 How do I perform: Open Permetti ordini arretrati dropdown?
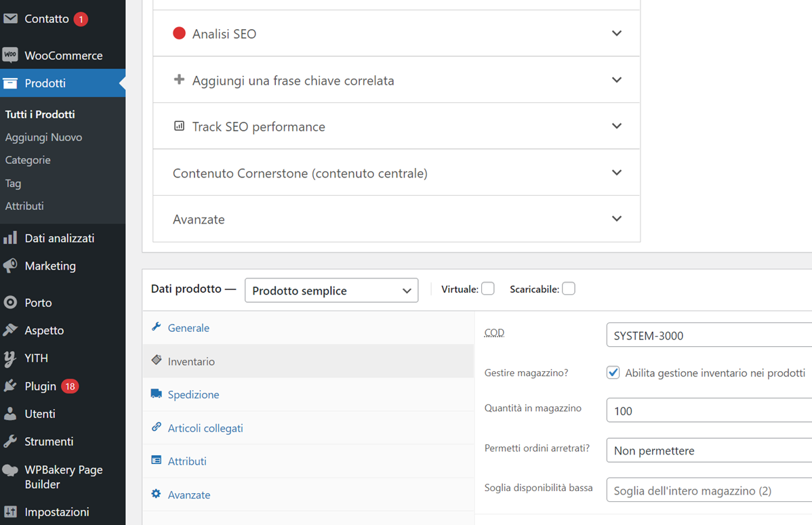tap(708, 450)
